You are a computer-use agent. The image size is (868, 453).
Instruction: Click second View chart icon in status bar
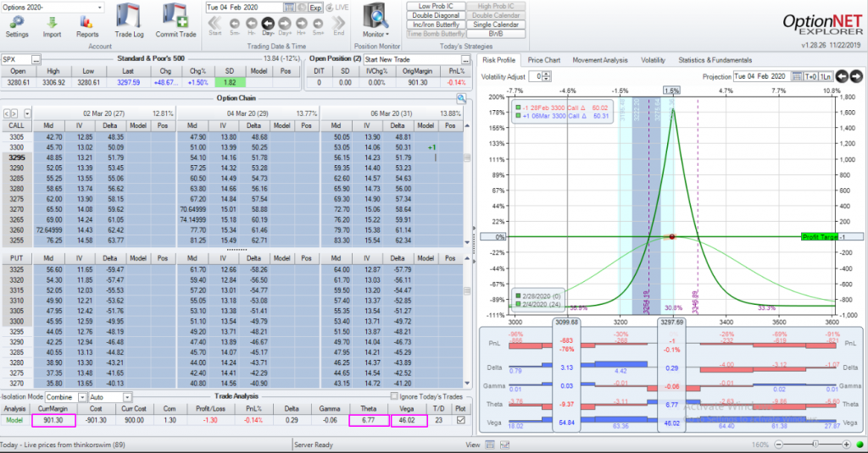[504, 445]
